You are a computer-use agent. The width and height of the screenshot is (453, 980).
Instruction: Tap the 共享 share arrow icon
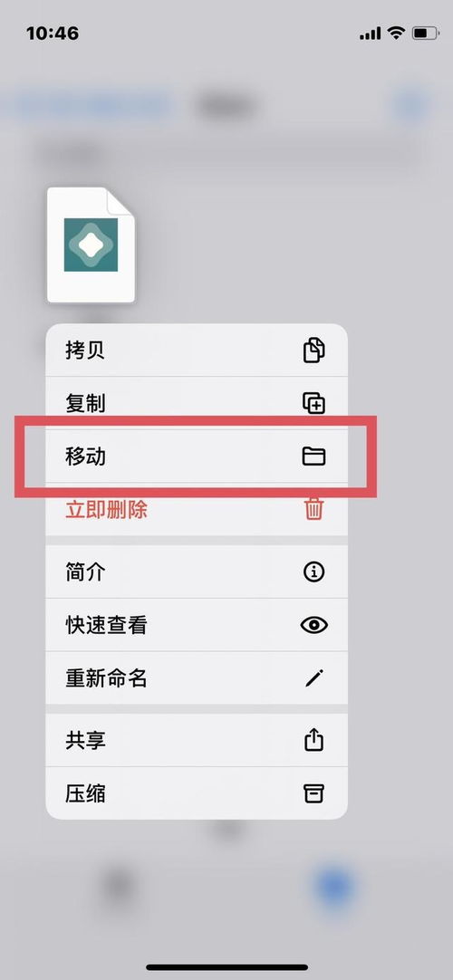click(313, 740)
